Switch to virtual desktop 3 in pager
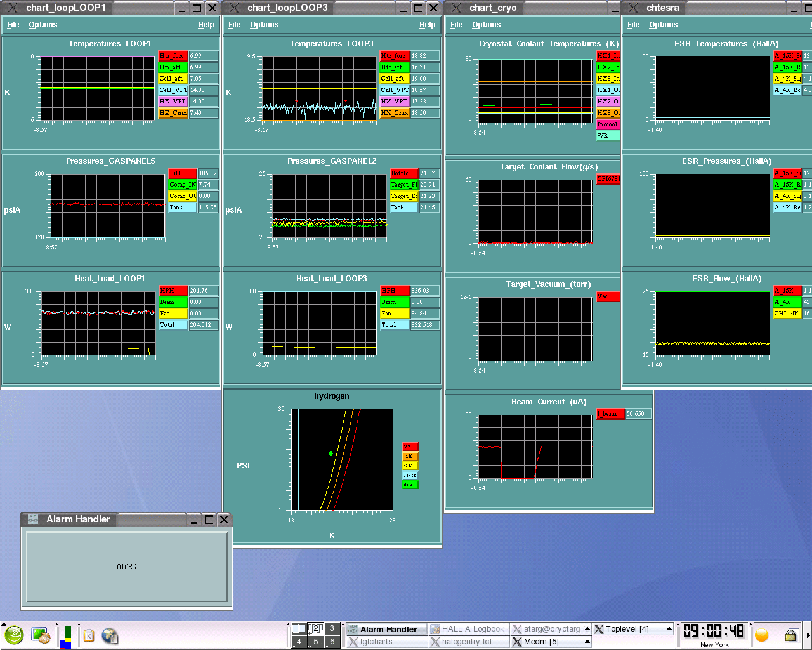The width and height of the screenshot is (812, 650). click(x=331, y=628)
